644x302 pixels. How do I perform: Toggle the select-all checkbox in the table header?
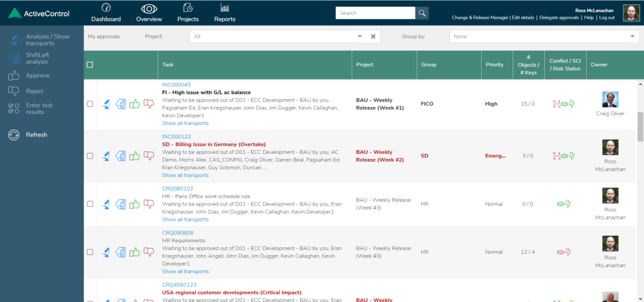(90, 64)
